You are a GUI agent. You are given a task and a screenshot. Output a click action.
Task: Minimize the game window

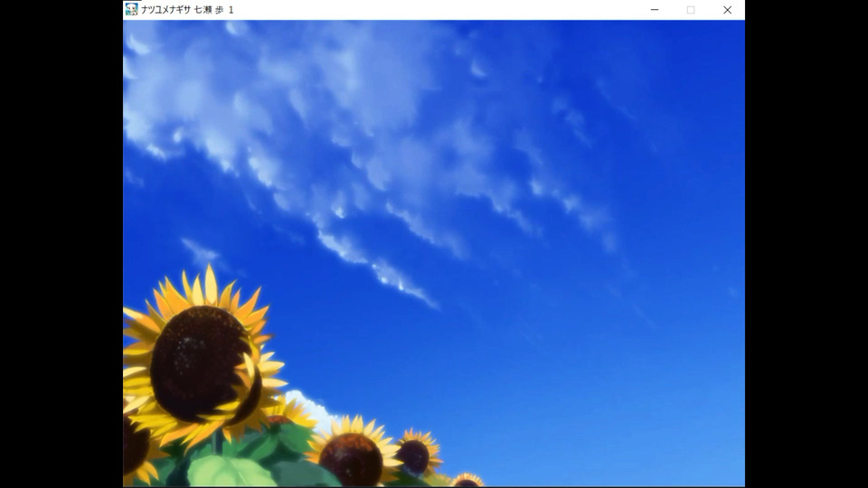point(655,10)
